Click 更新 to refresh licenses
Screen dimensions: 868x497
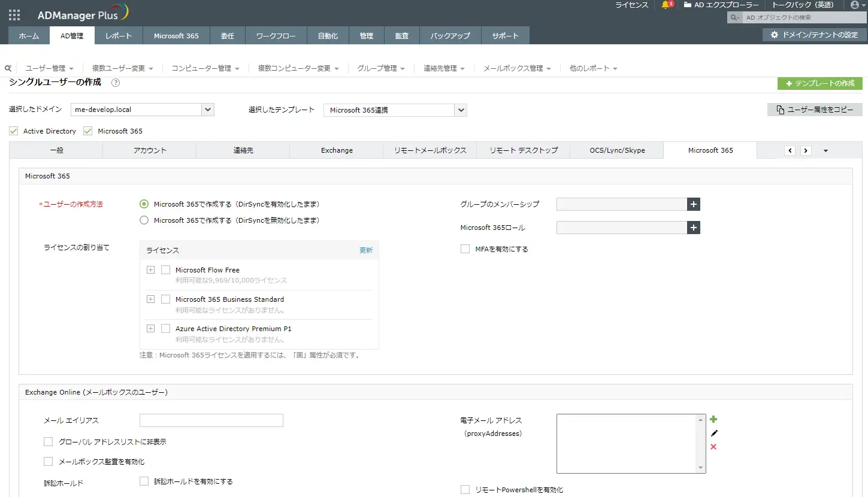366,250
